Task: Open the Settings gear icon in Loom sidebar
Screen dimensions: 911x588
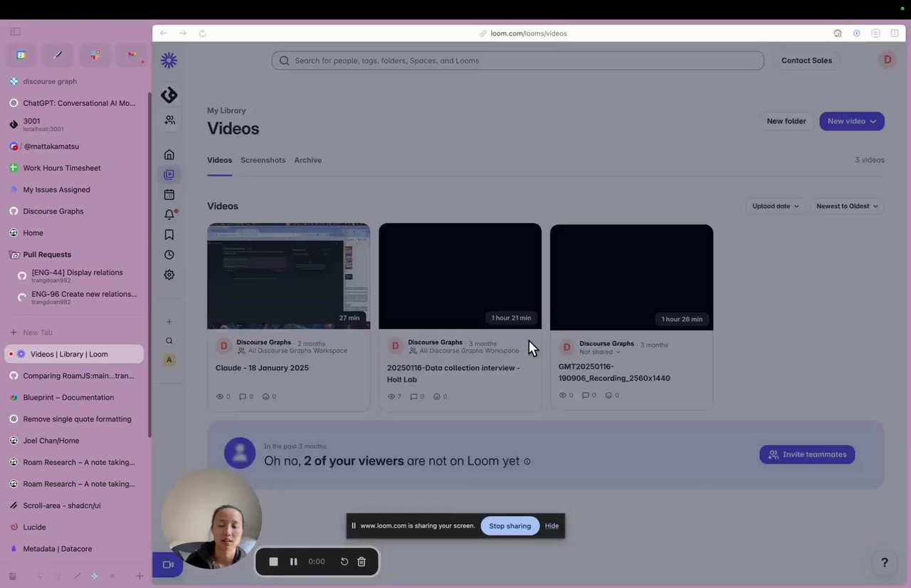Action: (x=169, y=274)
